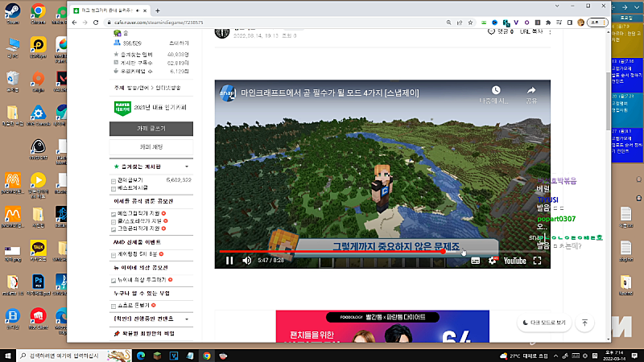Expand the 즐겨찾는 게시판 dropdown arrow
The height and width of the screenshot is (362, 644).
tap(187, 167)
